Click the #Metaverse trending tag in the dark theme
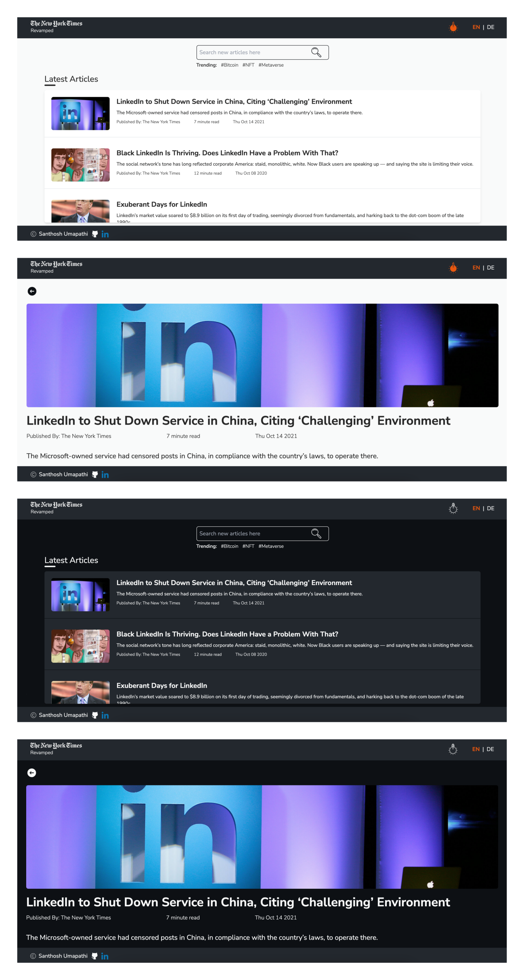 (271, 546)
